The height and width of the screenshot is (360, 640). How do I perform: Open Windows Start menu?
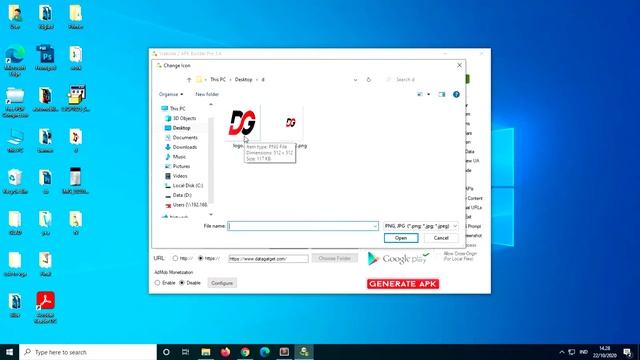click(9, 352)
